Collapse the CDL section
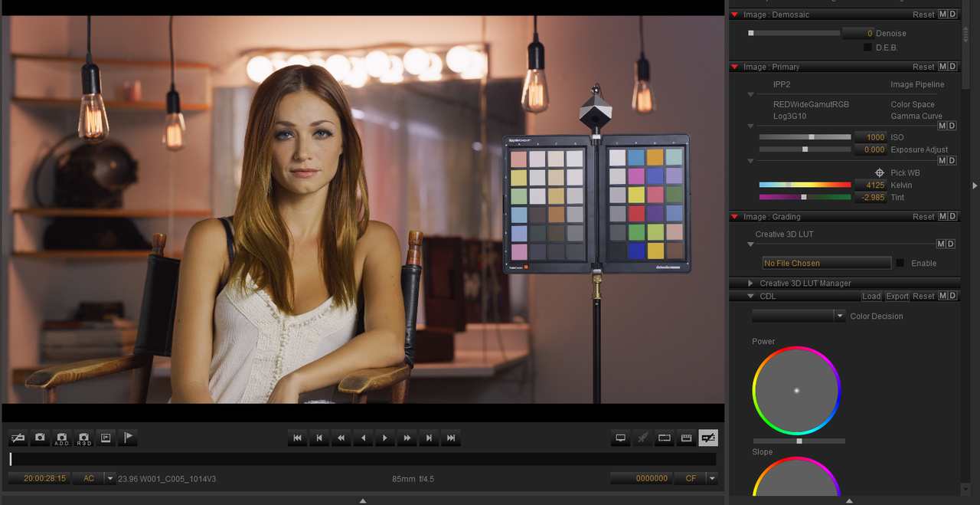The height and width of the screenshot is (505, 980). coord(751,296)
